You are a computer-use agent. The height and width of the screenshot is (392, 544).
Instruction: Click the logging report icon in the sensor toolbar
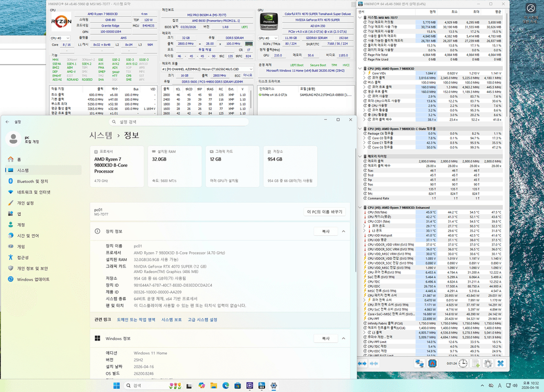click(x=475, y=364)
